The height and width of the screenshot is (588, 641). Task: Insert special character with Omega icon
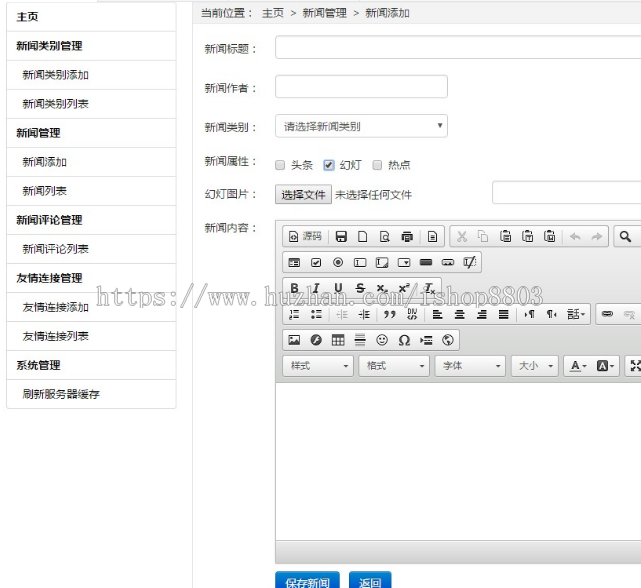pos(404,340)
